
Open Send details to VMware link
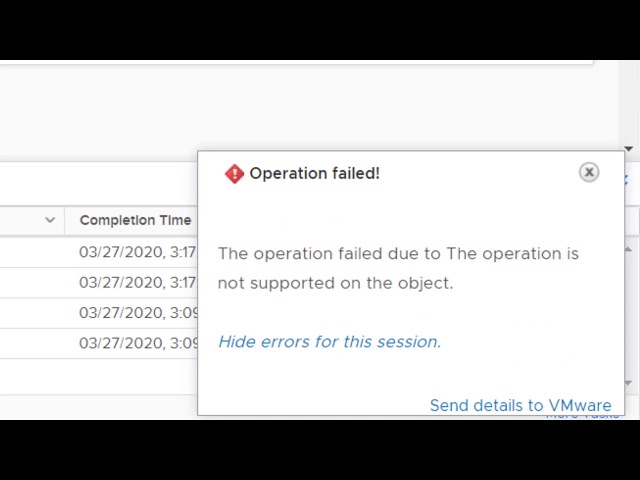coord(520,405)
